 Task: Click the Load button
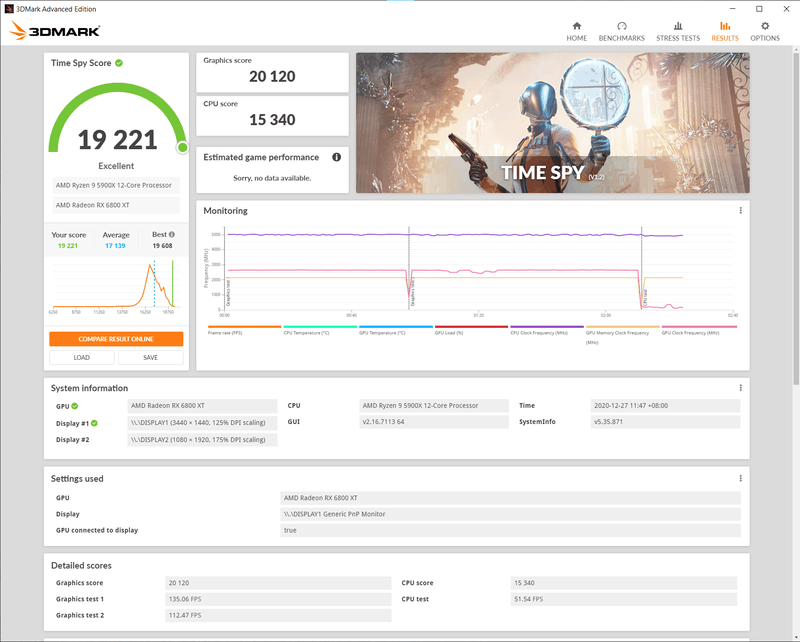coord(82,357)
